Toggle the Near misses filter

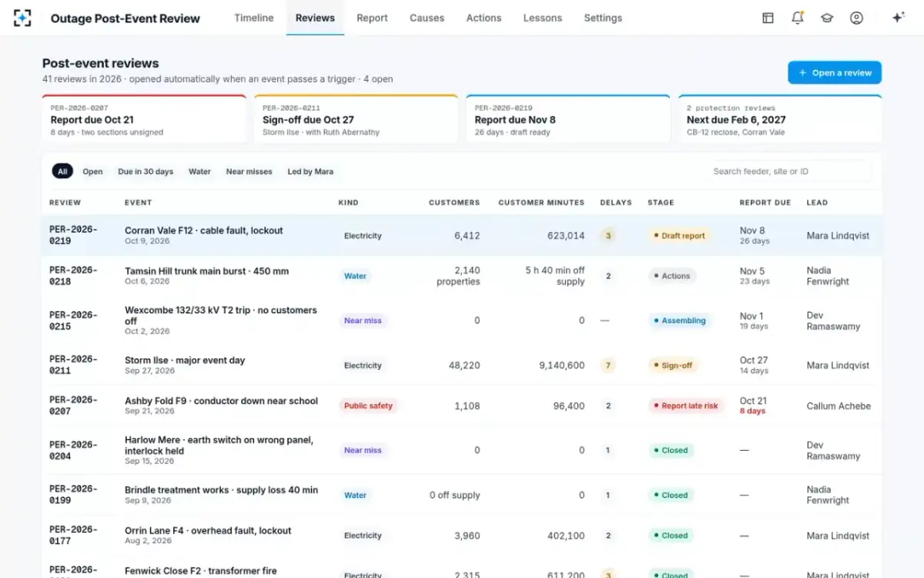coord(249,171)
